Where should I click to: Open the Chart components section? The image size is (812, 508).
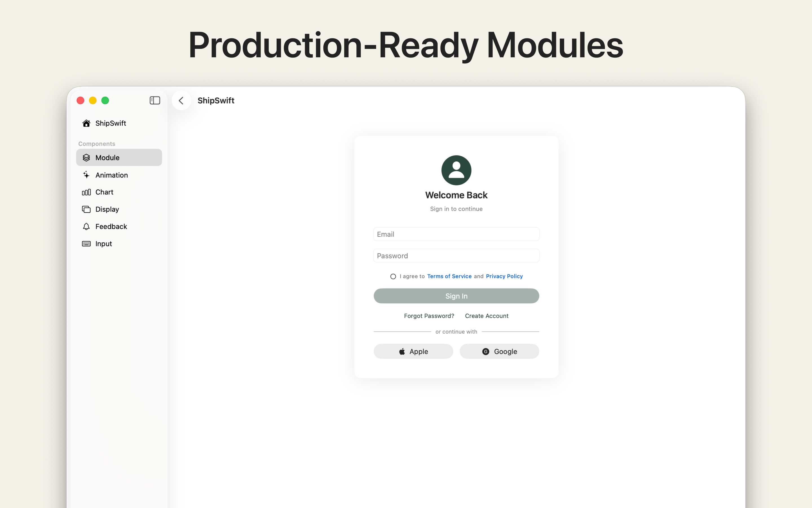click(x=119, y=192)
